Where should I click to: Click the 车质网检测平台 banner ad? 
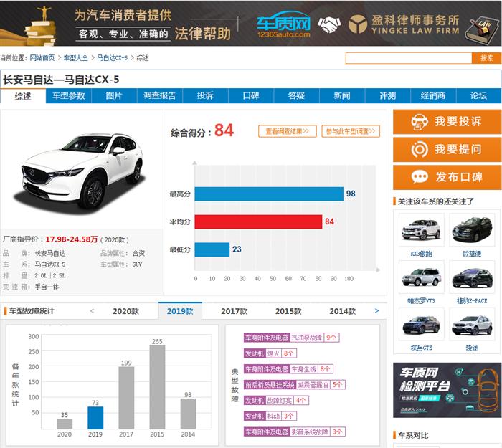pos(447,390)
